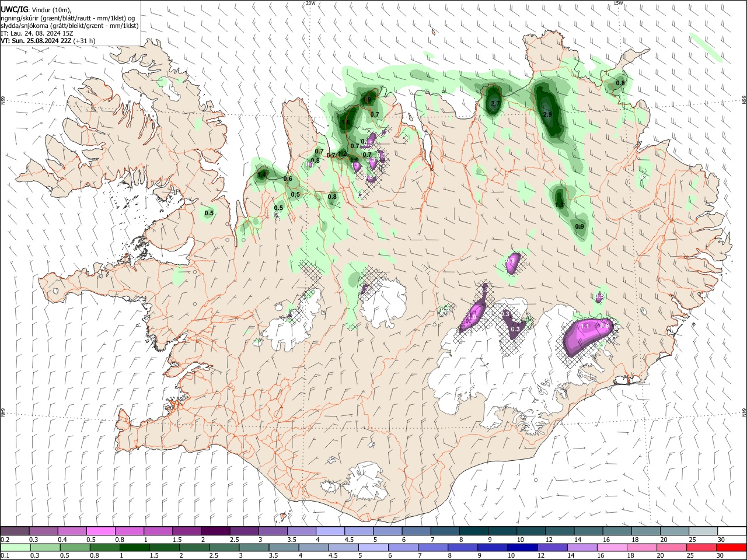Select the dark teal 8 swatch in upper legend
Image resolution: width=747 pixels, height=560 pixels.
(x=474, y=531)
